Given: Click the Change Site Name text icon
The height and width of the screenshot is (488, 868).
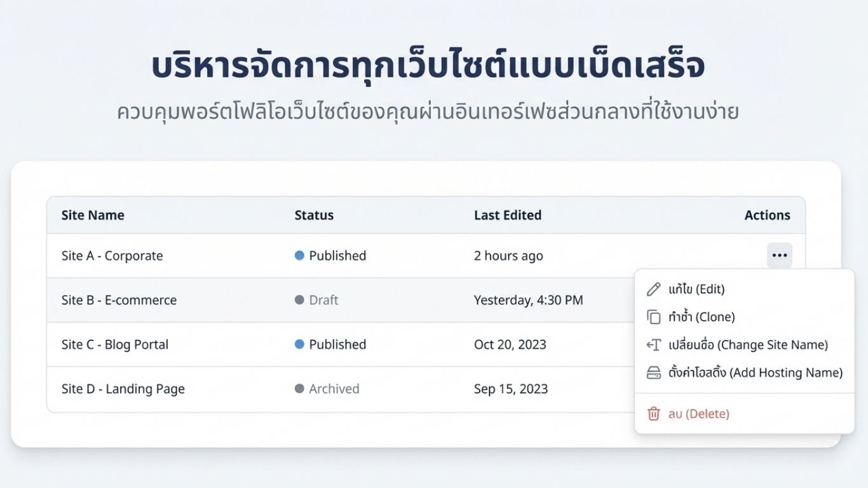Looking at the screenshot, I should [653, 345].
